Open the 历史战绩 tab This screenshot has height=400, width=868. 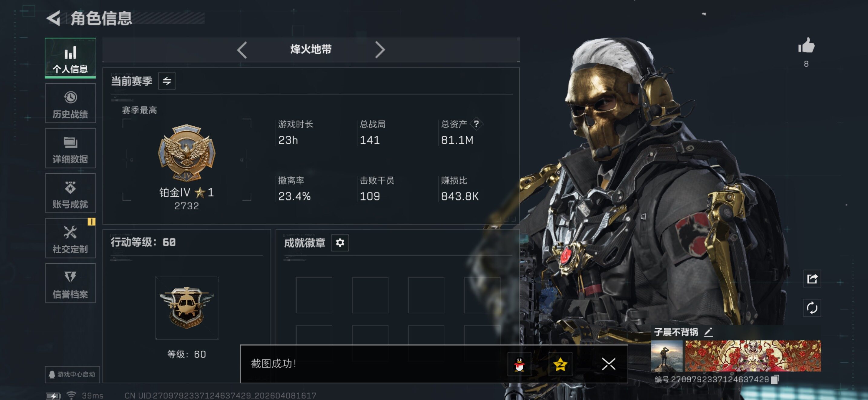[x=71, y=104]
